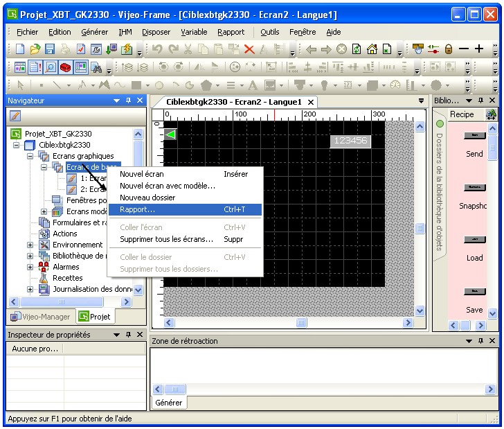This screenshot has width=504, height=429.
Task: Toggle the feedback zone window button with exclamation page
Action: pyautogui.click(x=35, y=67)
